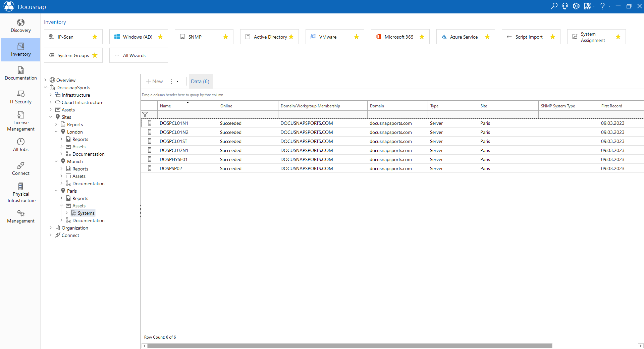
Task: Open the Management gears section
Action: pos(20,216)
